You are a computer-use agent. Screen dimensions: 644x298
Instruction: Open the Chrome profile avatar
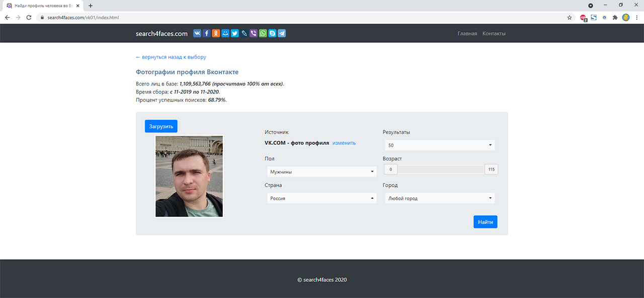point(626,17)
